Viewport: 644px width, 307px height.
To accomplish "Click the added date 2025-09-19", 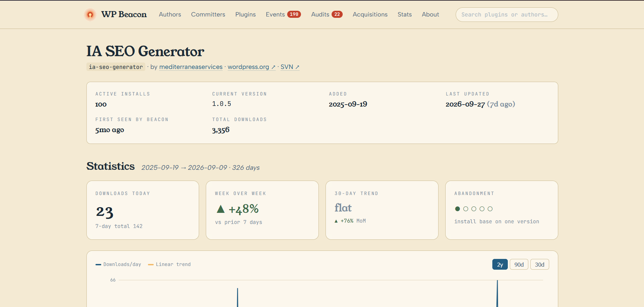I will pos(348,104).
